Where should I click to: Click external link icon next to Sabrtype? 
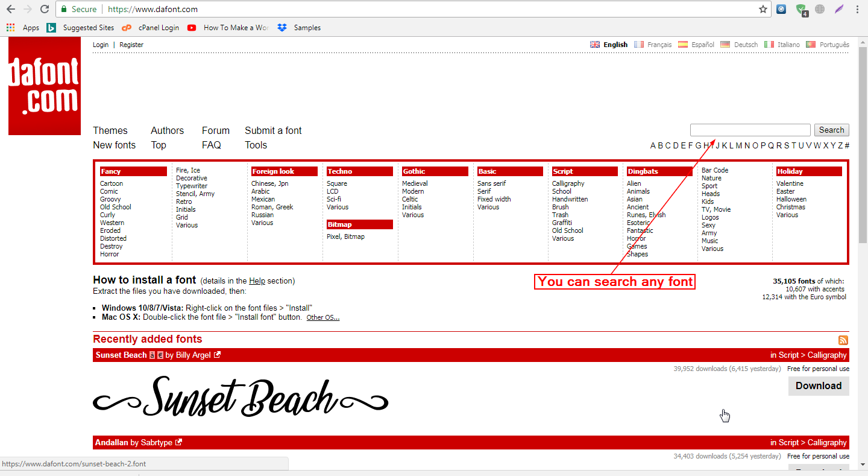point(178,442)
